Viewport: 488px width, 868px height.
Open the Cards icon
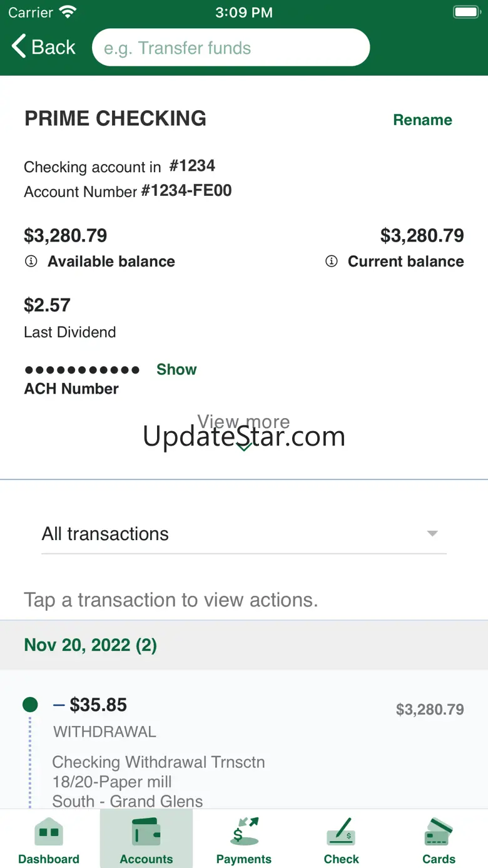coord(439,832)
